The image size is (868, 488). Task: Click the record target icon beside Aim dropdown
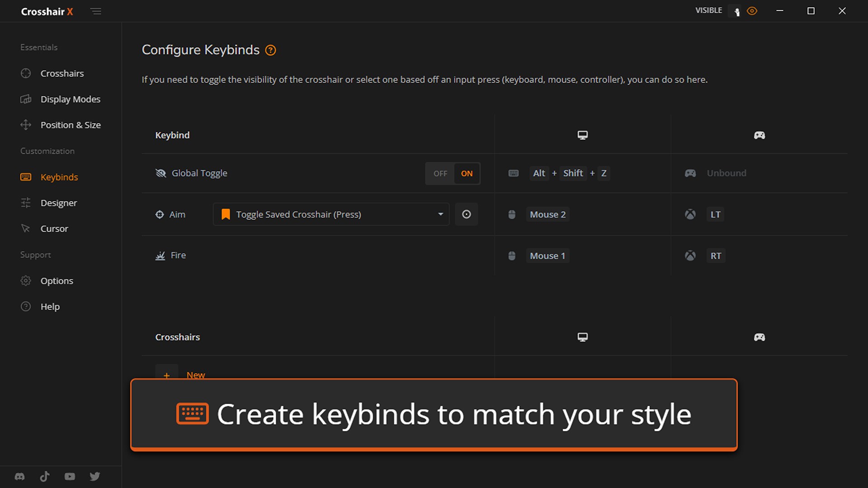pos(467,214)
